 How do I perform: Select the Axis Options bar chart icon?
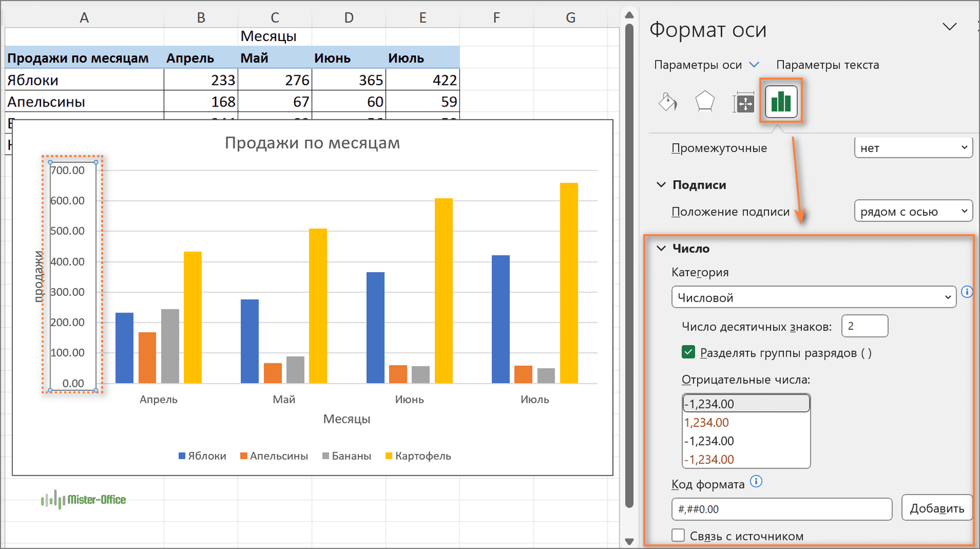coord(781,101)
